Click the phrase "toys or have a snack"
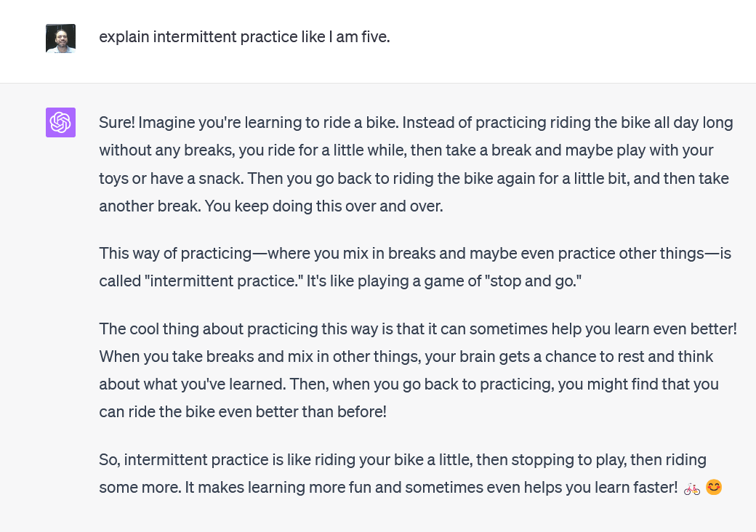The width and height of the screenshot is (756, 532). (171, 179)
